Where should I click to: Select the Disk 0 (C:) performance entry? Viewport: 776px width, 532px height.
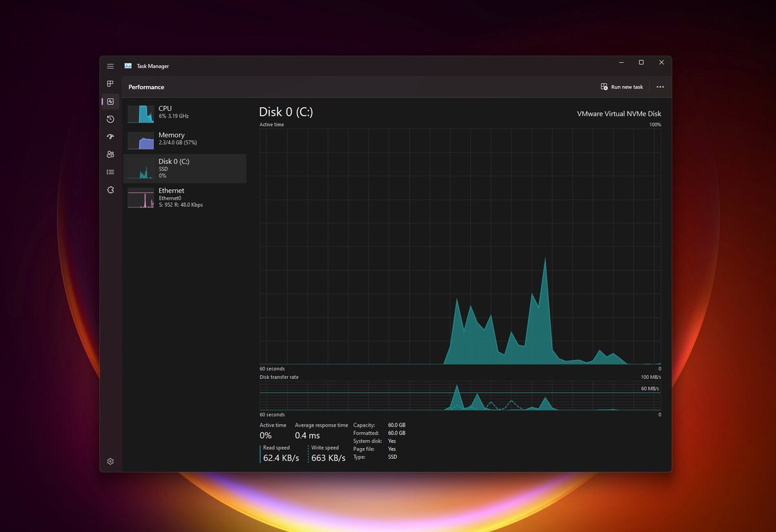coord(185,168)
